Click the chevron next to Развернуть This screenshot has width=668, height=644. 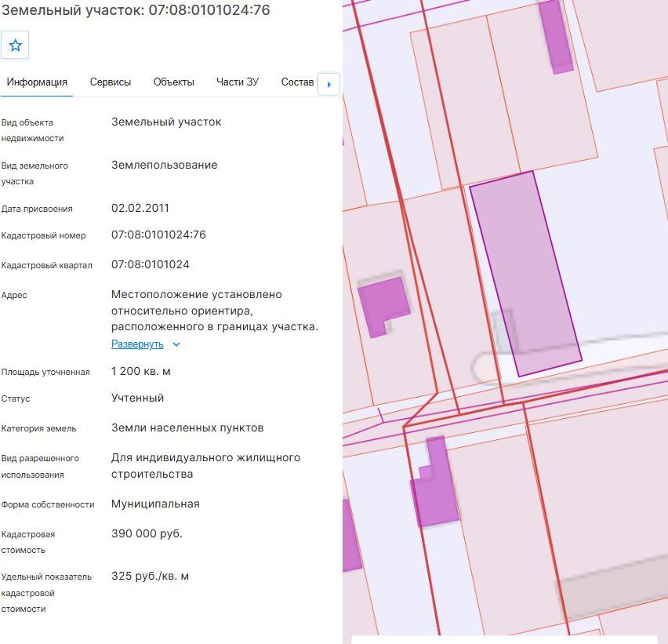176,344
